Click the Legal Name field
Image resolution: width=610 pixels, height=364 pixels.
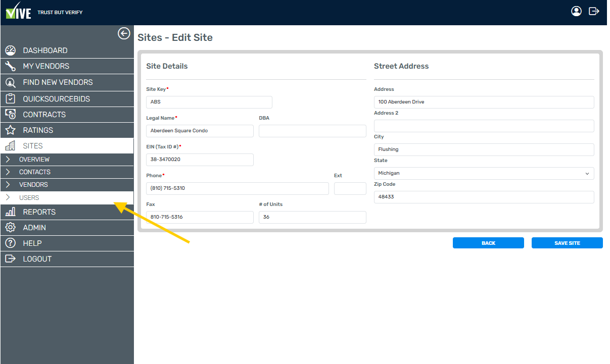click(x=200, y=131)
